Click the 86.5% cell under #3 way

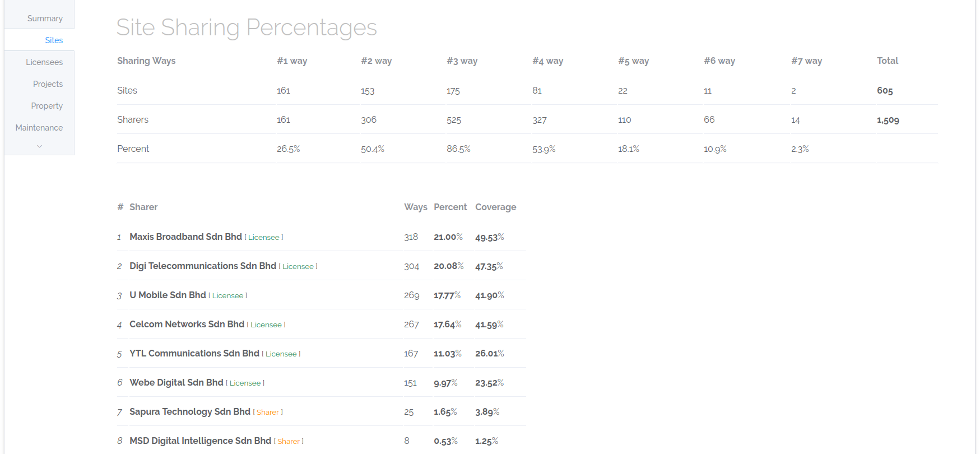tap(458, 149)
